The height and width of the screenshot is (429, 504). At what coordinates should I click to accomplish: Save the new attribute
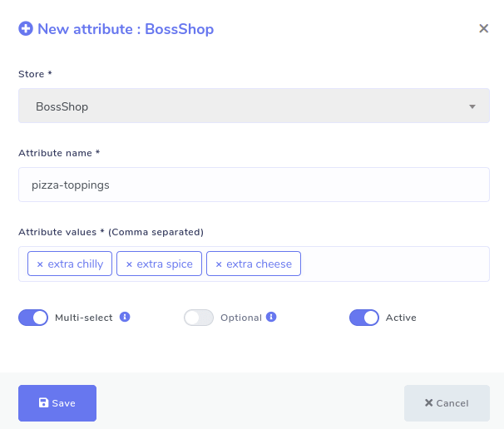[57, 403]
